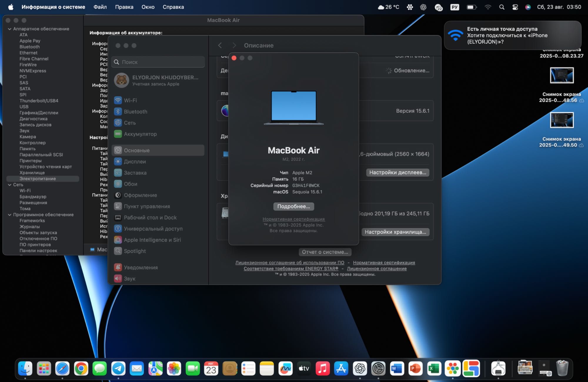Open Telegram from the Dock
Image resolution: width=588 pixels, height=382 pixels.
(118, 368)
